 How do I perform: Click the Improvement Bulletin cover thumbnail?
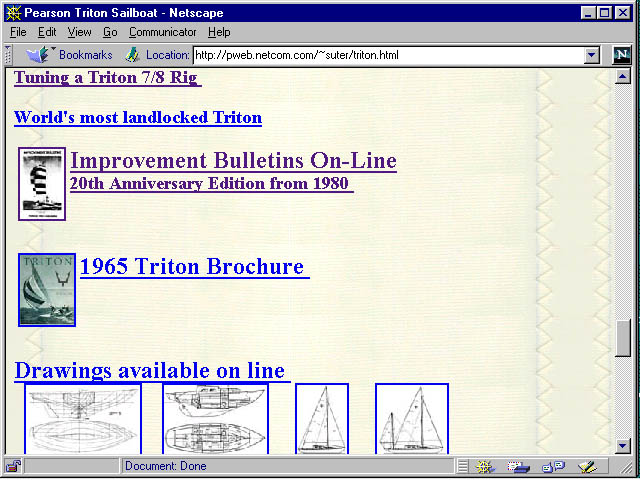42,184
